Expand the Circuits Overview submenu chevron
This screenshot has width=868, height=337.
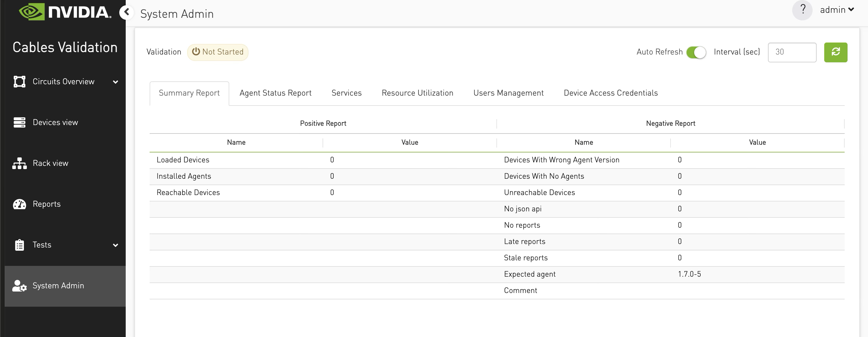click(x=115, y=82)
